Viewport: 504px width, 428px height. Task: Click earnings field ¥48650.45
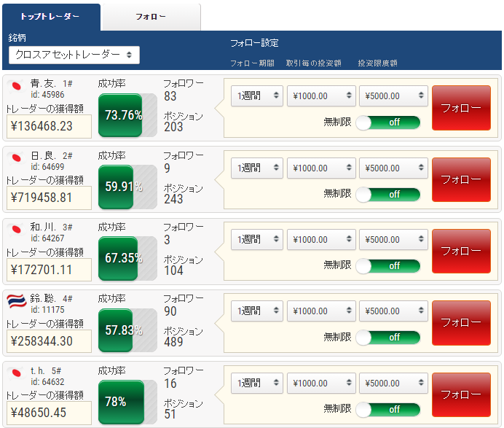(x=49, y=413)
